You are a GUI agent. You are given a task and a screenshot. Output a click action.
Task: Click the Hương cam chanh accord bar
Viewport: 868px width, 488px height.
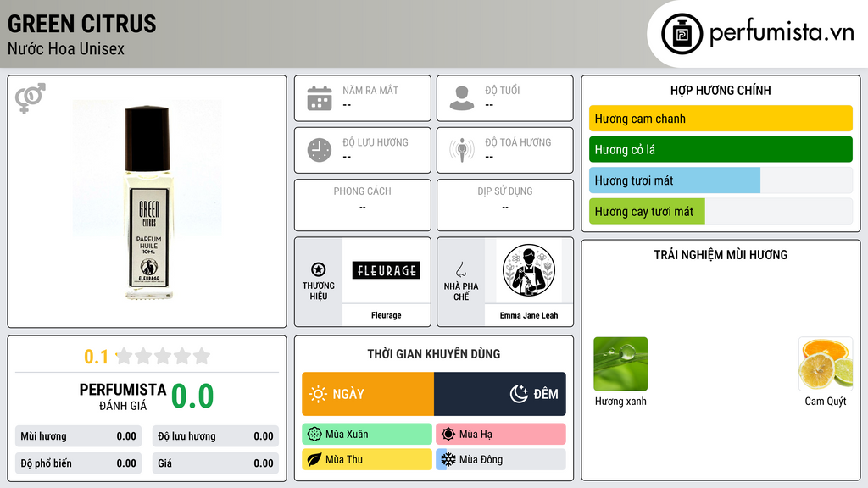pos(721,119)
